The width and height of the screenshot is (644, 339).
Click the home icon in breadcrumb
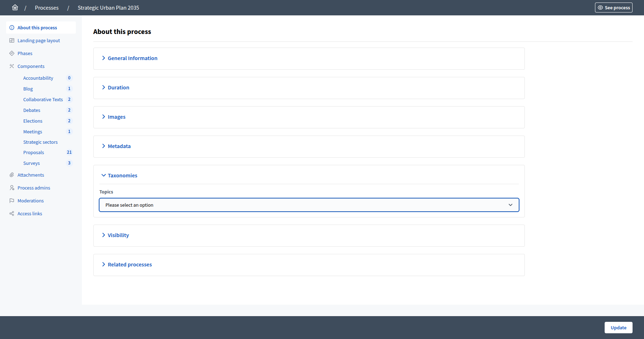pos(15,8)
